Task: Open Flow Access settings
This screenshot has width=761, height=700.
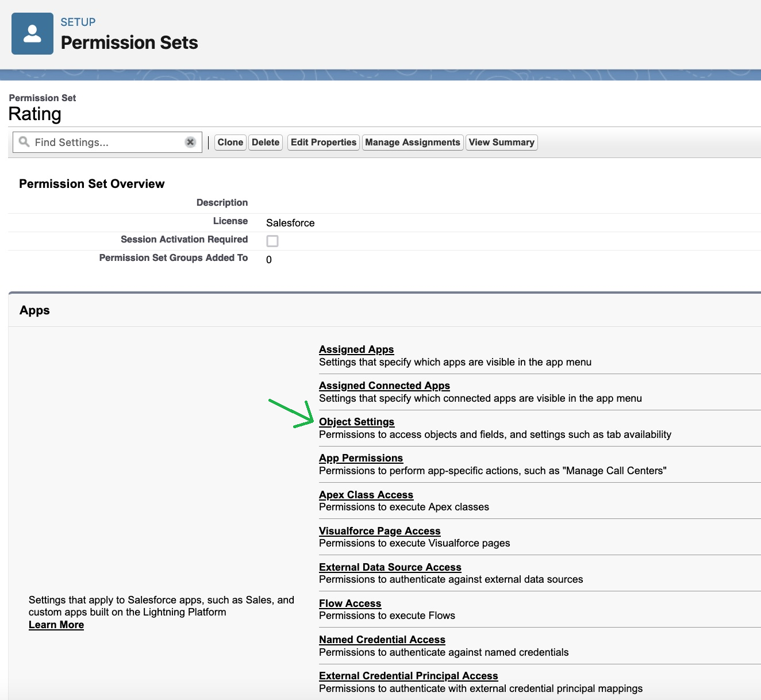Action: tap(350, 603)
